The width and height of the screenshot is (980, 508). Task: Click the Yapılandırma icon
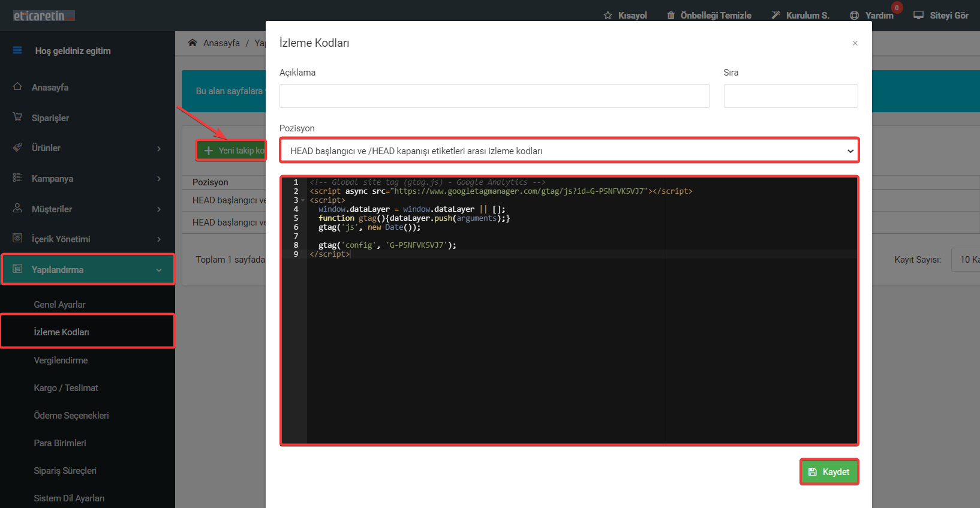pyautogui.click(x=17, y=269)
